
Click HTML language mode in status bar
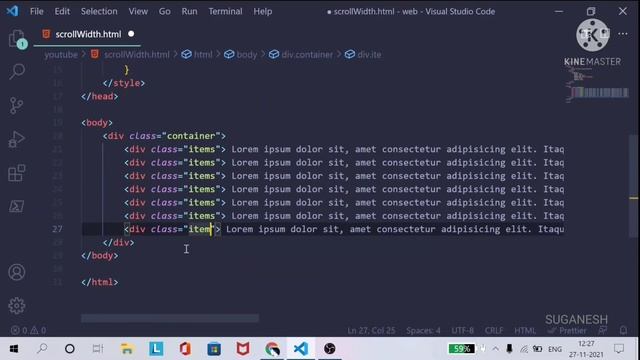point(525,330)
